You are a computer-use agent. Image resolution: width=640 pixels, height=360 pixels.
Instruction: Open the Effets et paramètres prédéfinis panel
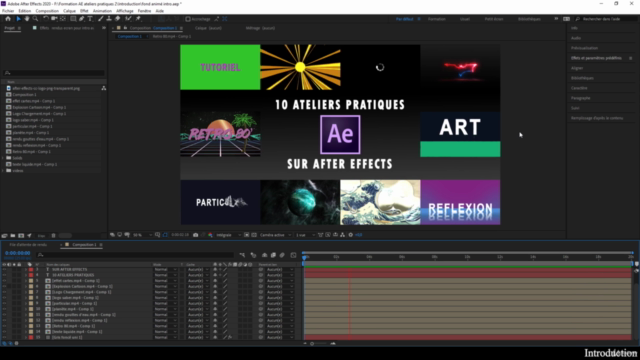(596, 58)
